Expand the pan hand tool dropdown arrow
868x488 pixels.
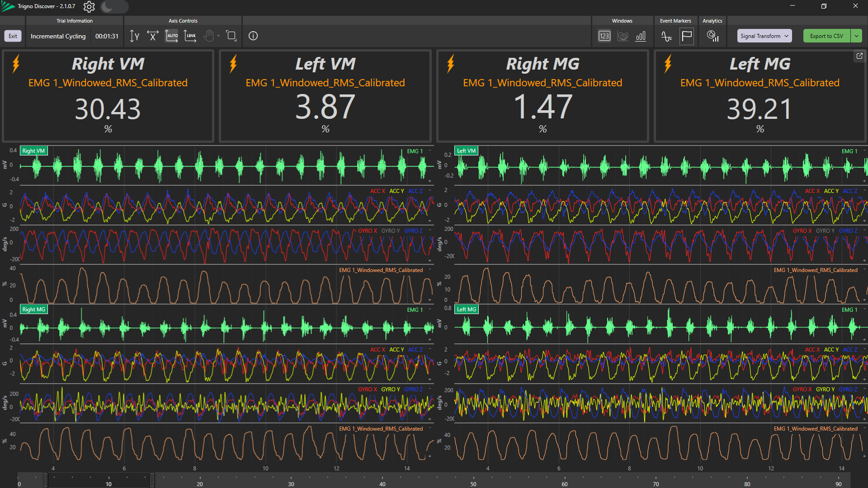click(219, 36)
